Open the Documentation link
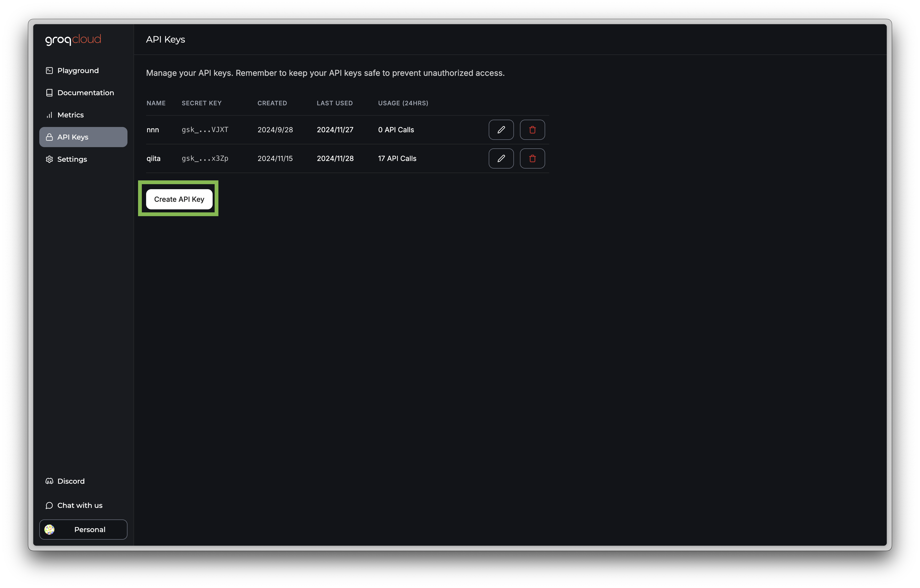 click(86, 93)
